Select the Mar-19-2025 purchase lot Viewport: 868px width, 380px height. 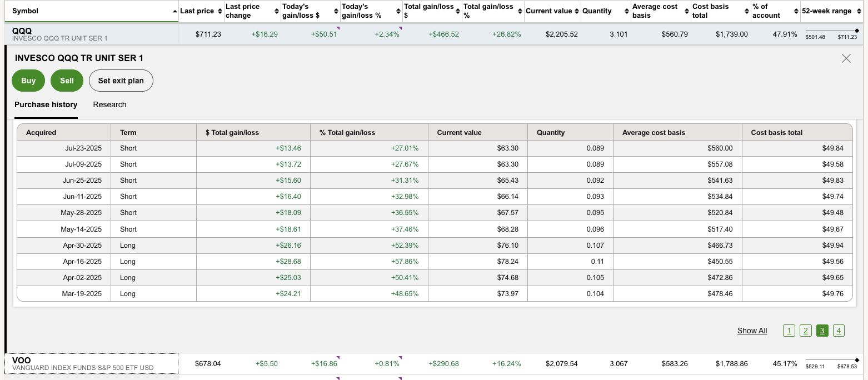point(435,294)
